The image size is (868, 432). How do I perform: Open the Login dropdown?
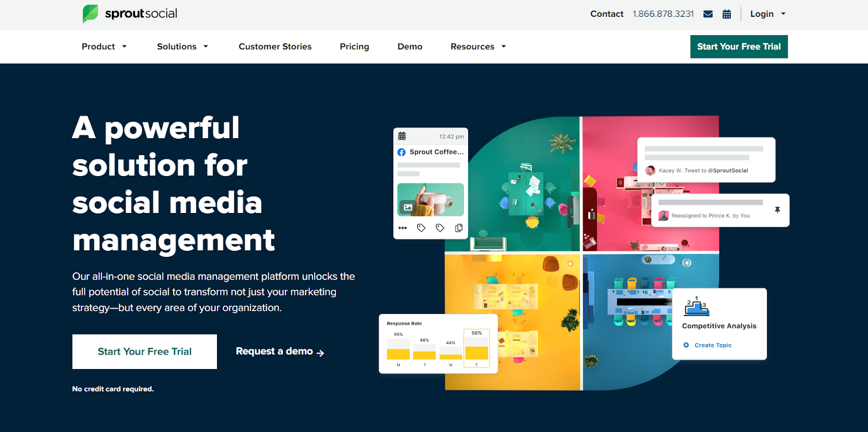[768, 14]
